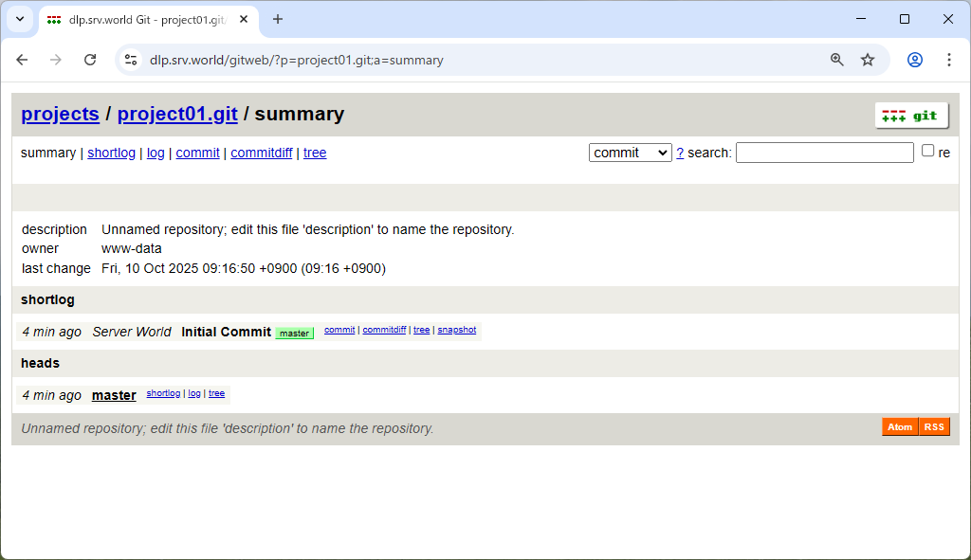This screenshot has height=560, width=971.
Task: Open the RSS feed button
Action: coord(934,427)
